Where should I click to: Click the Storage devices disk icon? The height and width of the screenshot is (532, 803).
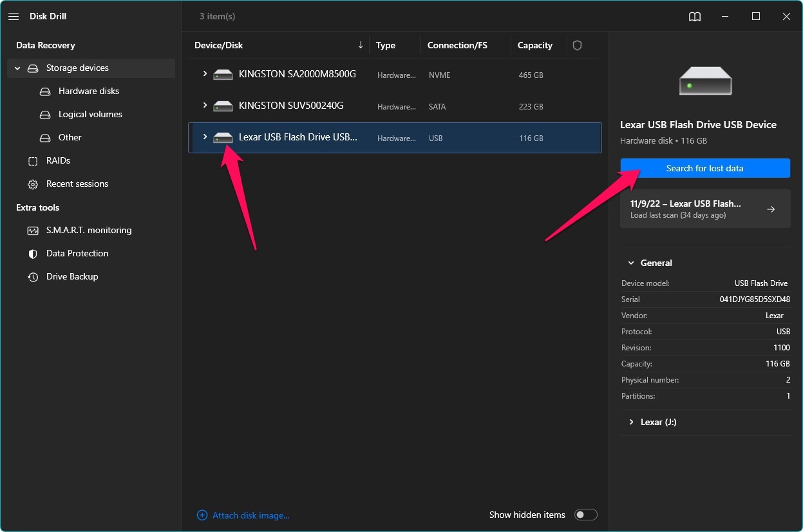coord(33,68)
